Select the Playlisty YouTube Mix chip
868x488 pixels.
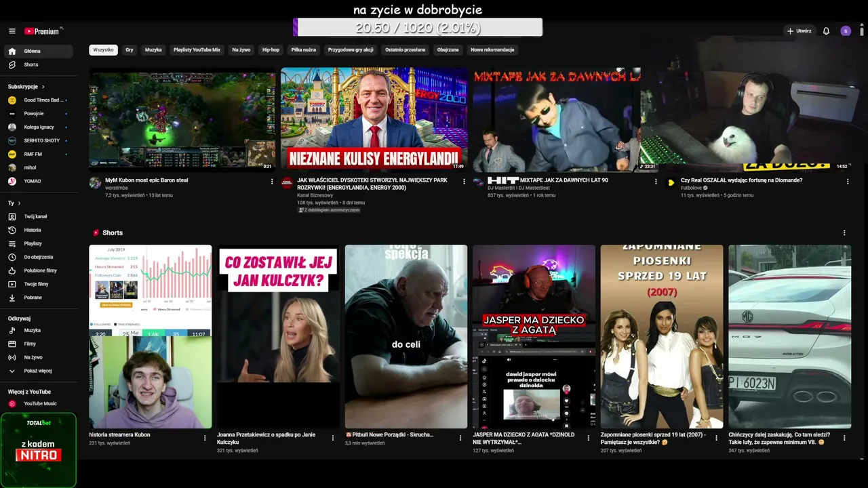point(197,50)
